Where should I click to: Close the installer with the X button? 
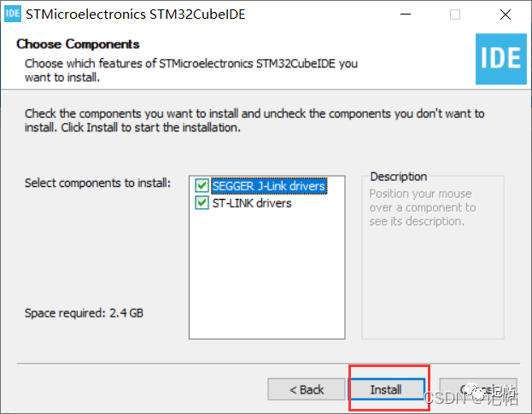click(x=506, y=15)
